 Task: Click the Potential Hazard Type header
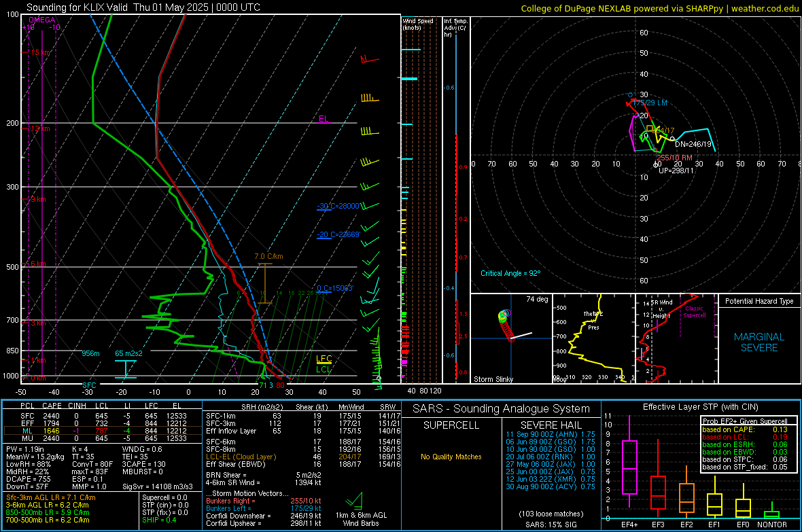[760, 301]
